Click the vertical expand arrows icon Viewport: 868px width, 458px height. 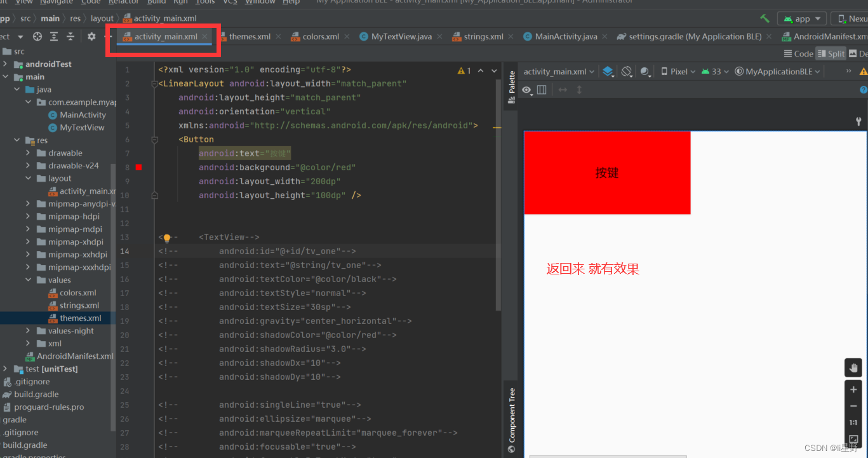click(579, 90)
